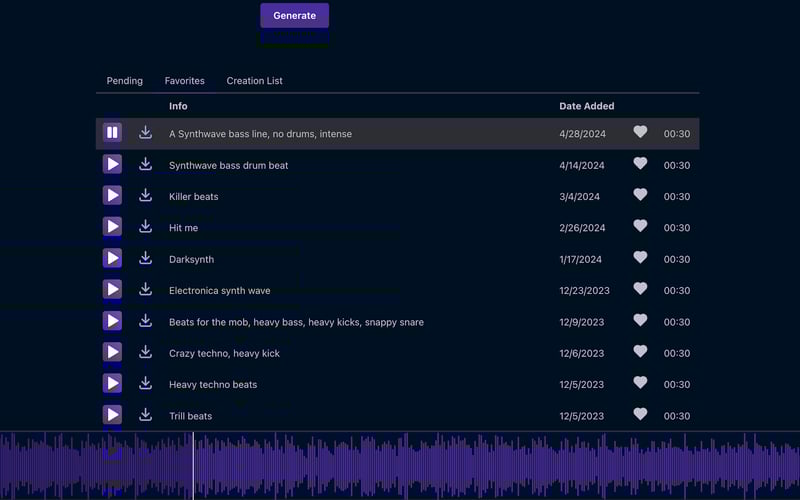Switch to the Pending tab
The height and width of the screenshot is (500, 800).
pyautogui.click(x=124, y=81)
